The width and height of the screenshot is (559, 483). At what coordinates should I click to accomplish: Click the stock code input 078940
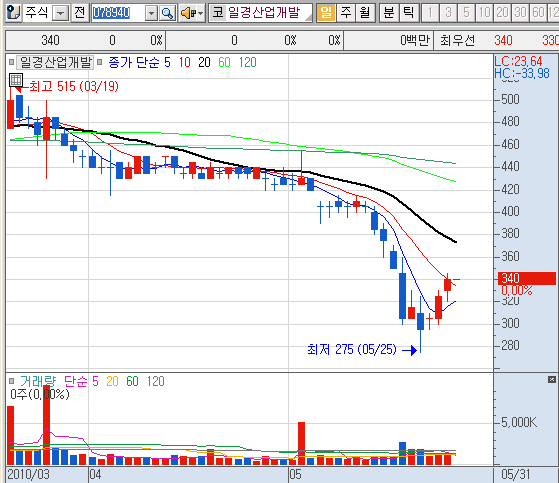pos(118,14)
